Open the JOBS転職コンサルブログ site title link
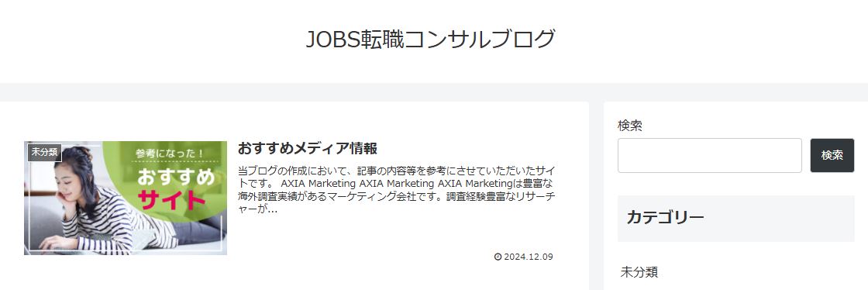This screenshot has width=868, height=290. (x=431, y=40)
